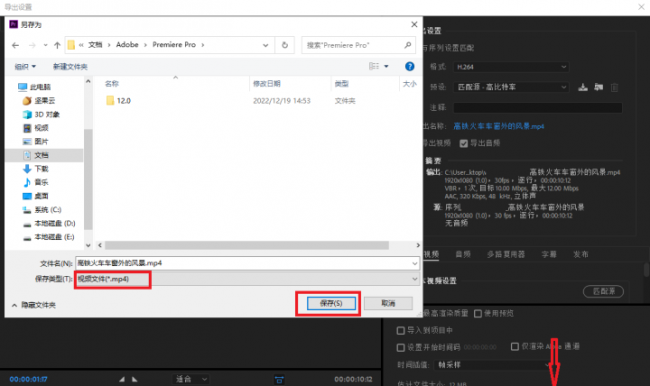Toggle the 导出音频 checkbox
This screenshot has width=650, height=386.
tap(463, 143)
